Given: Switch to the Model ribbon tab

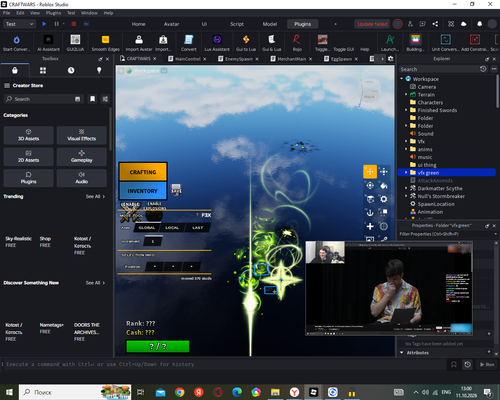Looking at the screenshot, I should click(x=270, y=24).
